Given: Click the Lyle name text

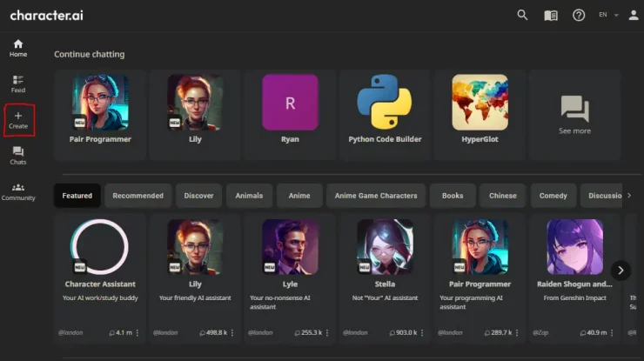Looking at the screenshot, I should click(x=290, y=284).
